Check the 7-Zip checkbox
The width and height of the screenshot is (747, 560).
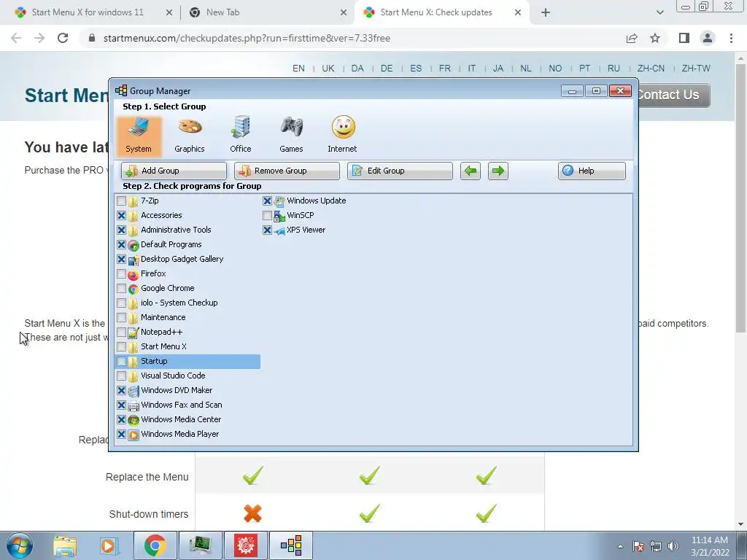[122, 201]
